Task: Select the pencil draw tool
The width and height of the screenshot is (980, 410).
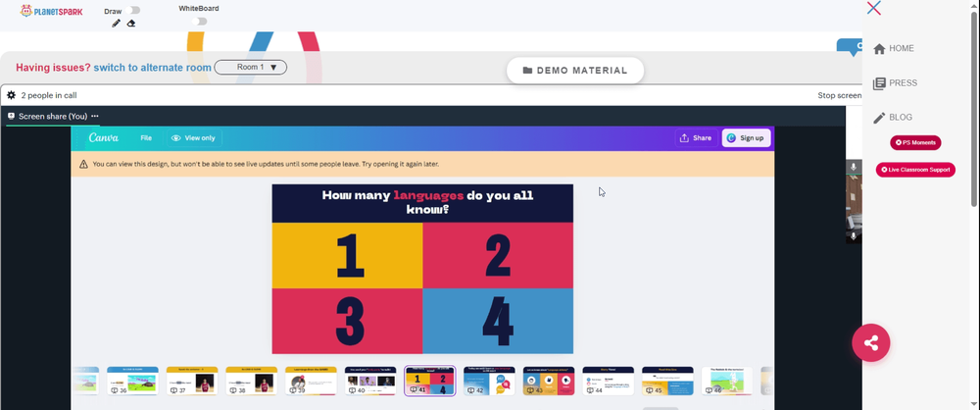Action: point(116,24)
